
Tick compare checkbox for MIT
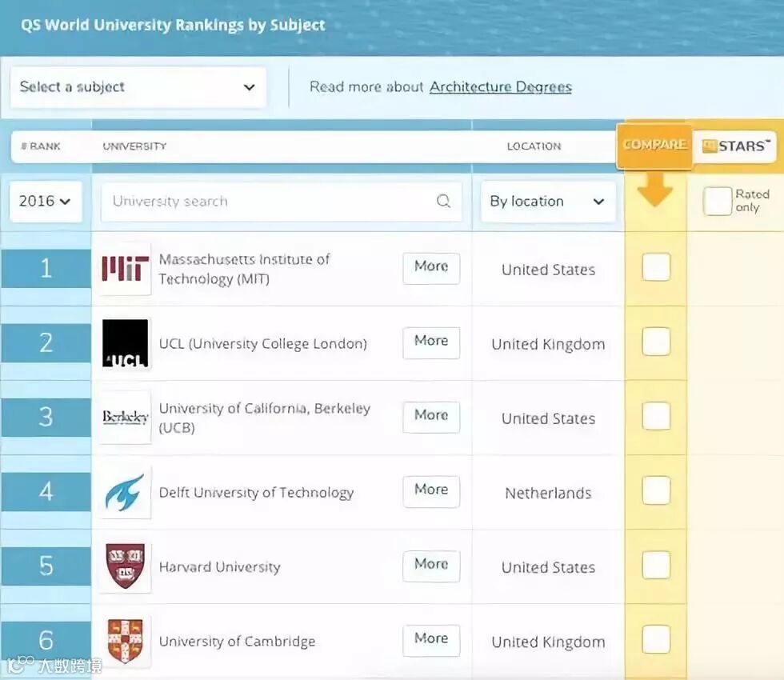tap(656, 267)
